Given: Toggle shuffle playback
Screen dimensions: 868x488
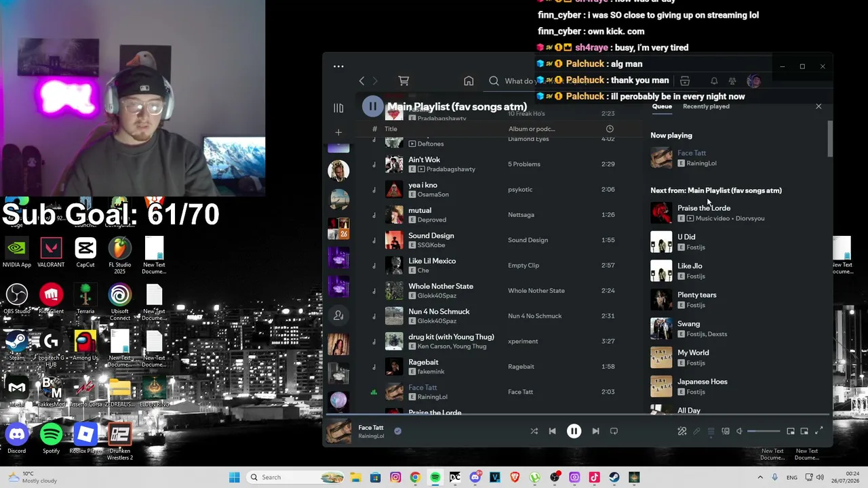Looking at the screenshot, I should [x=534, y=431].
